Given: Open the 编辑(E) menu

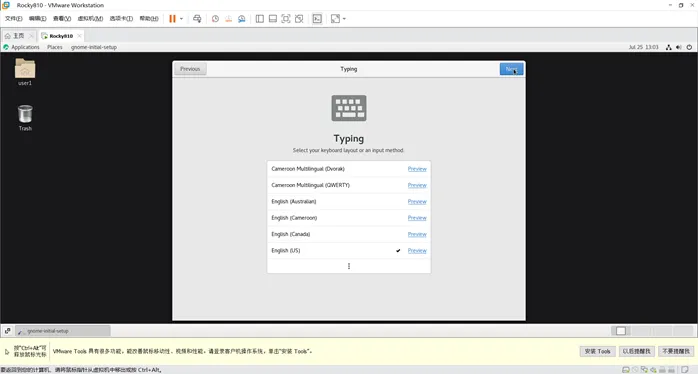Looking at the screenshot, I should pos(37,19).
